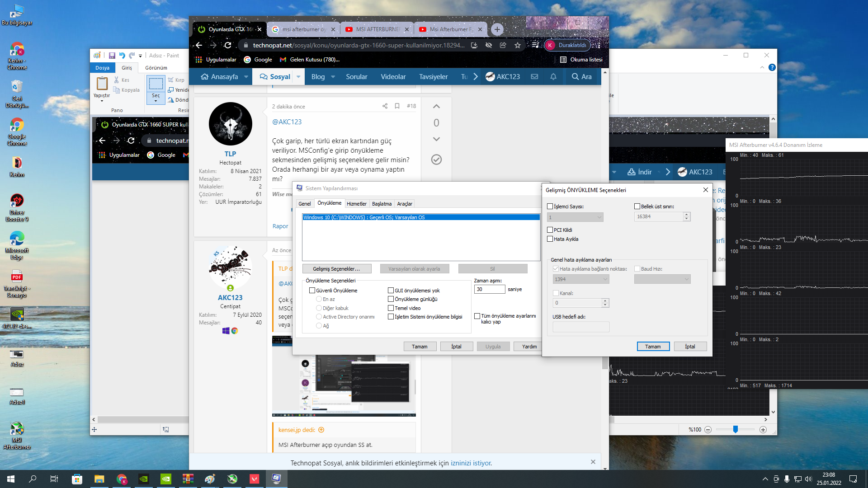Open the Anasayfa dropdown arrow
Image resolution: width=868 pixels, height=488 pixels.
coord(246,77)
